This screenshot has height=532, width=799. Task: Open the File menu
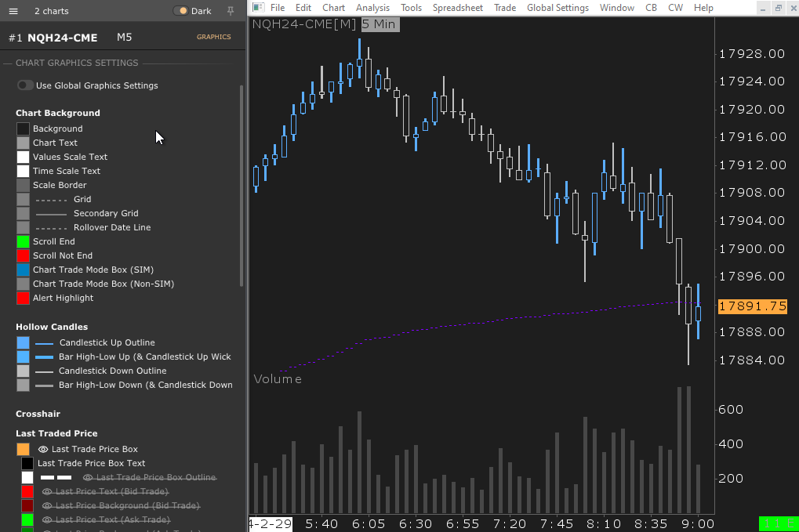(278, 8)
